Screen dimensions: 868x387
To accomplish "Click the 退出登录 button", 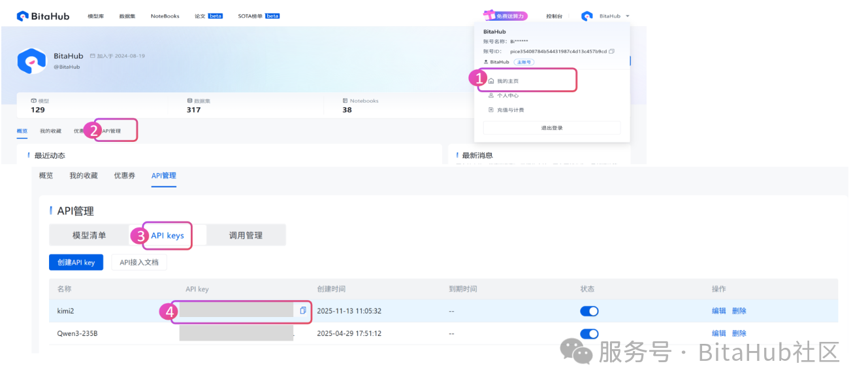I will pyautogui.click(x=552, y=128).
